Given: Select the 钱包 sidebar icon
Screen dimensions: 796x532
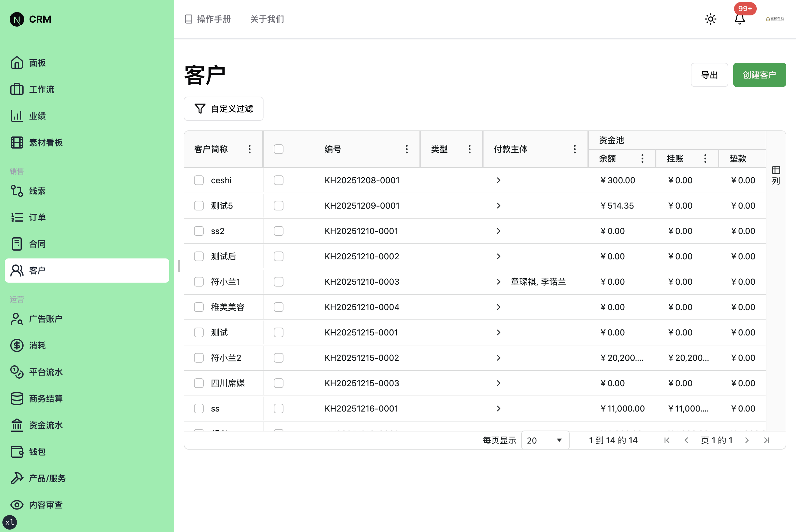Looking at the screenshot, I should coord(37,452).
